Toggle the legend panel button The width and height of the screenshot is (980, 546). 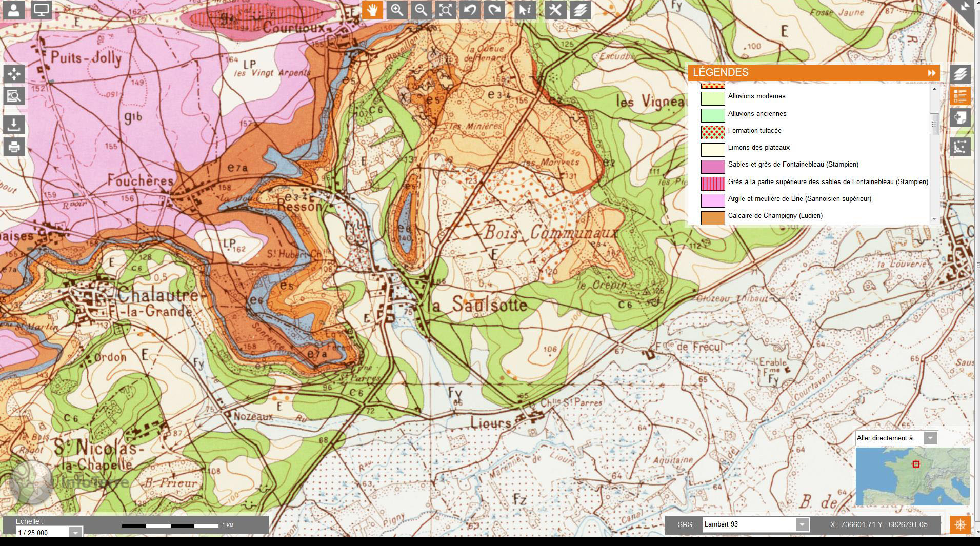click(960, 96)
